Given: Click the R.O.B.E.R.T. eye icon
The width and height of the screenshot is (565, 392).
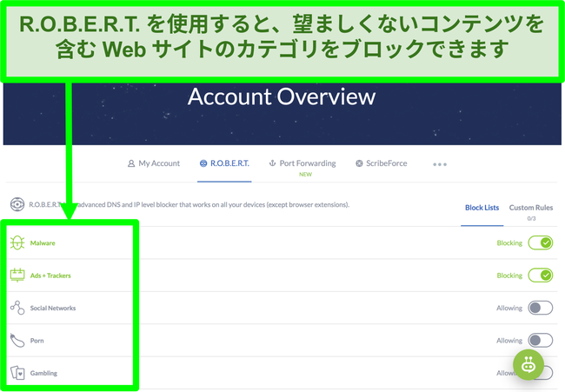Looking at the screenshot, I should pos(17,204).
